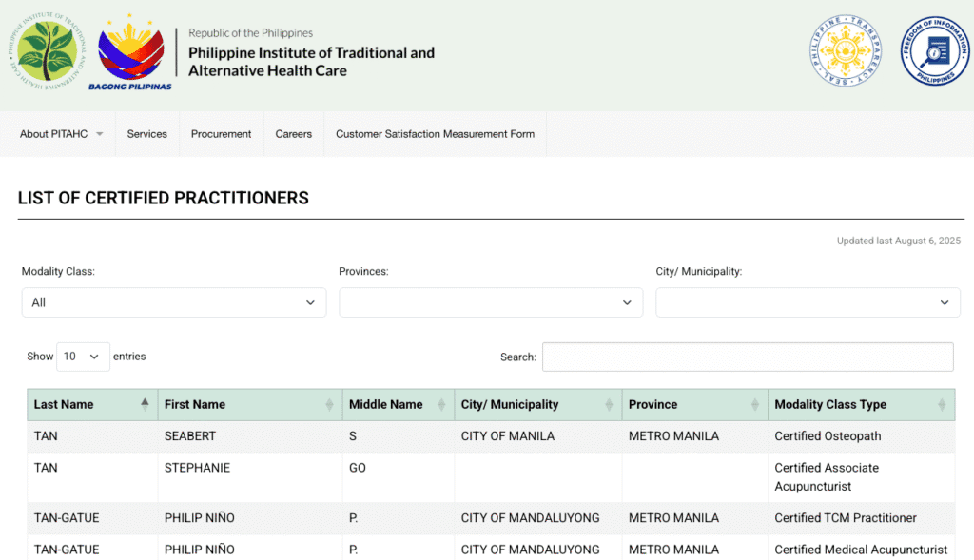
Task: Open the Freedom of Information logo
Action: [x=934, y=52]
